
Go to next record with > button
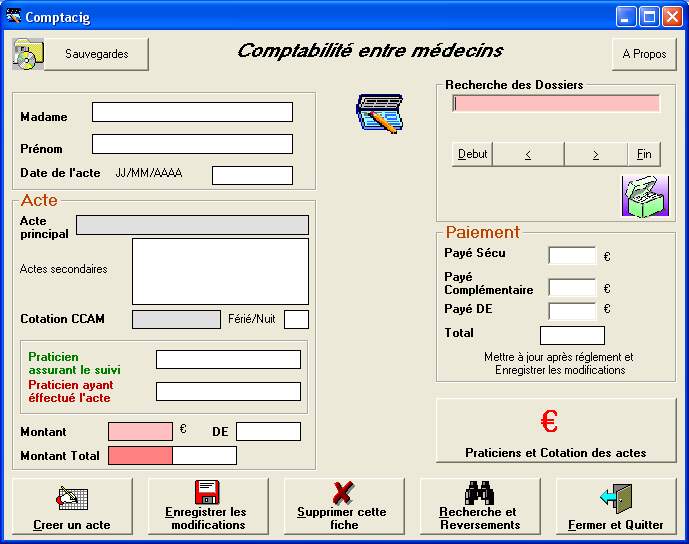tap(595, 154)
